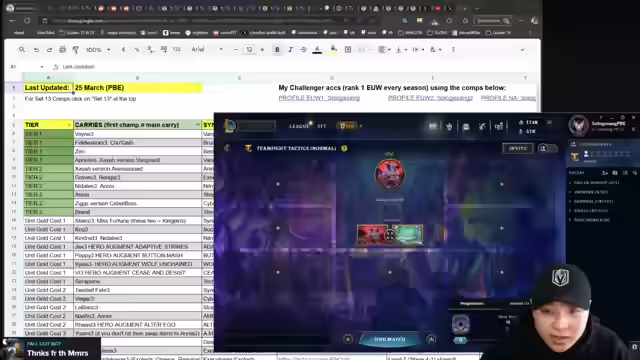Image resolution: width=640 pixels, height=360 pixels.
Task: Apply the 123 number format menu
Action: pyautogui.click(x=176, y=49)
